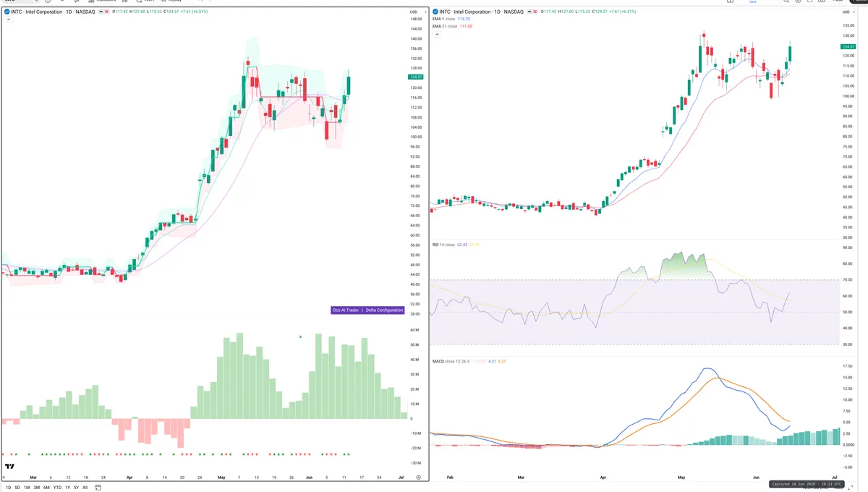
Task: Click 124.57 price label on right chart
Action: click(848, 46)
